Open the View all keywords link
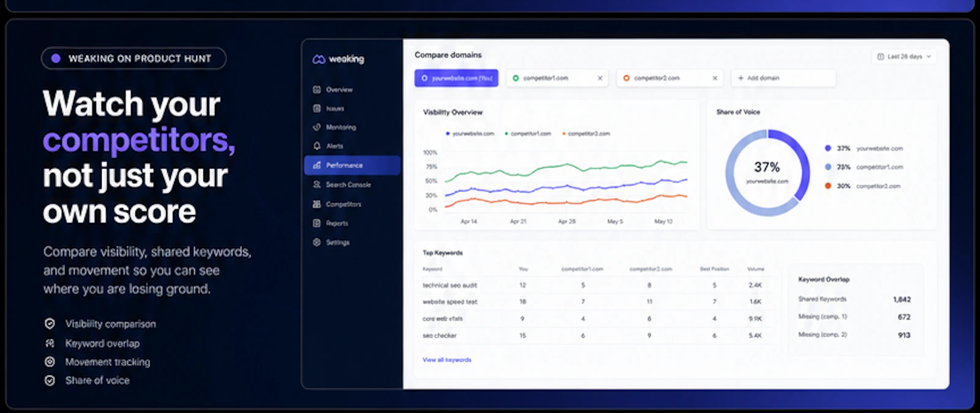The image size is (980, 413). point(447,360)
